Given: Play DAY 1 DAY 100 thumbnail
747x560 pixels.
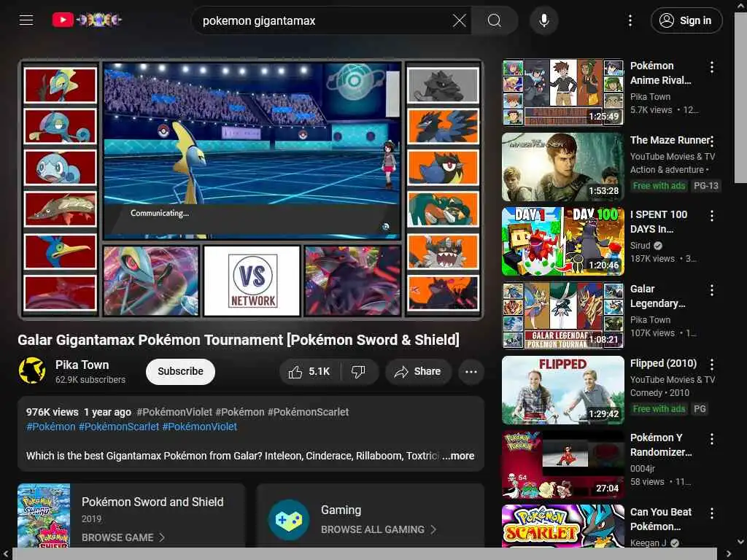Looking at the screenshot, I should point(563,241).
